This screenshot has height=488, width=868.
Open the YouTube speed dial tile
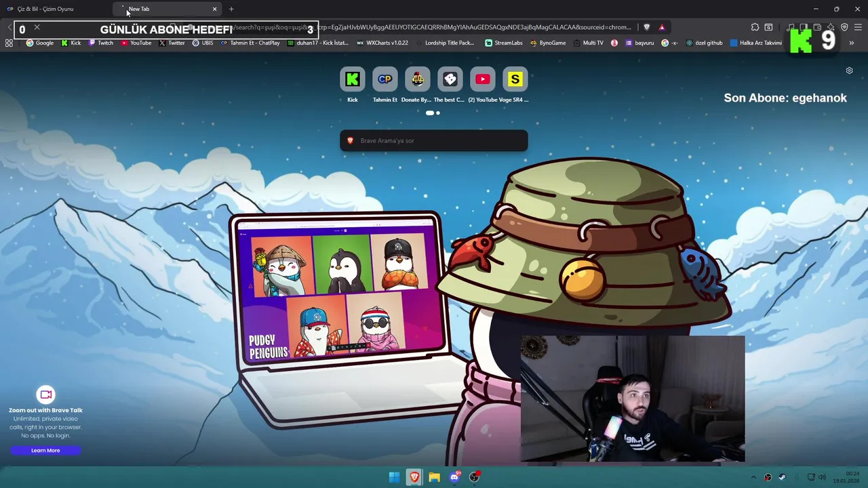point(482,79)
